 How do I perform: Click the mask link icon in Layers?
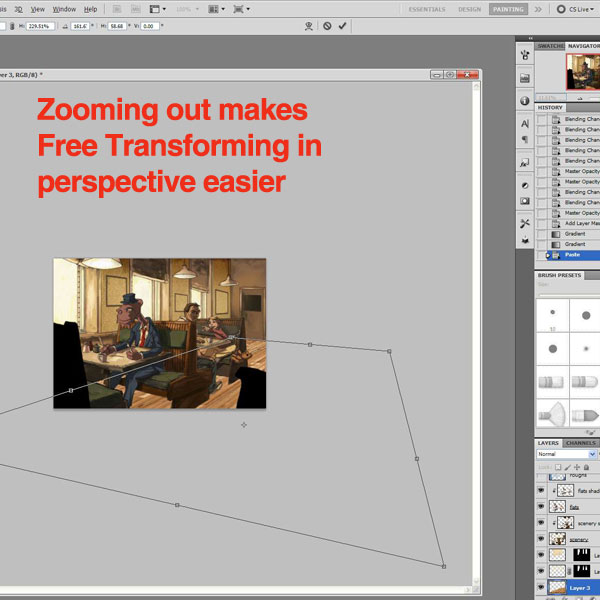pyautogui.click(x=569, y=571)
